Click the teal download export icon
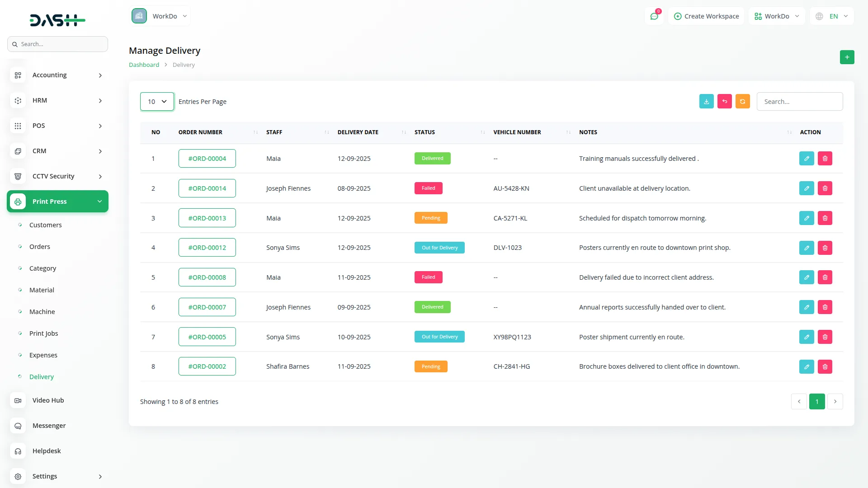Viewport: 868px width, 488px height. 706,102
